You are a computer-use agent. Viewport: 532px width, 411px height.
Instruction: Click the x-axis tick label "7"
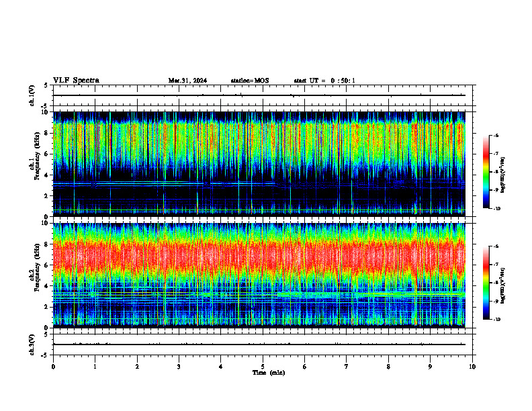pyautogui.click(x=347, y=367)
